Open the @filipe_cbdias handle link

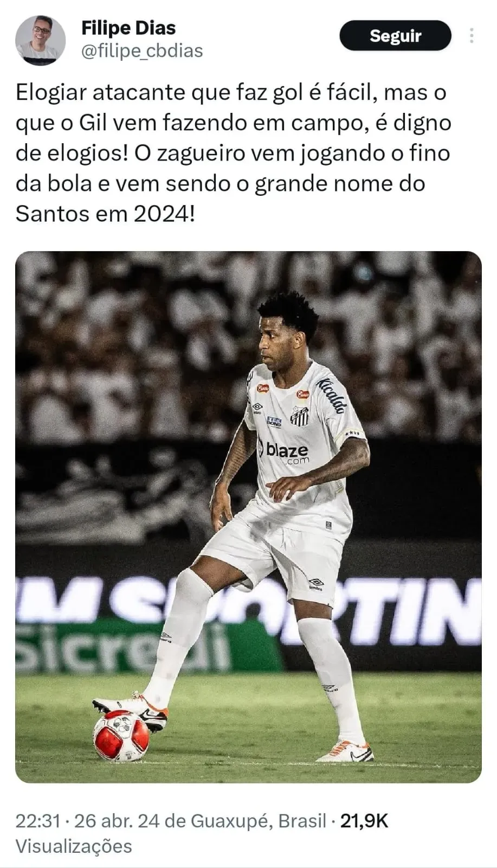coord(142,50)
